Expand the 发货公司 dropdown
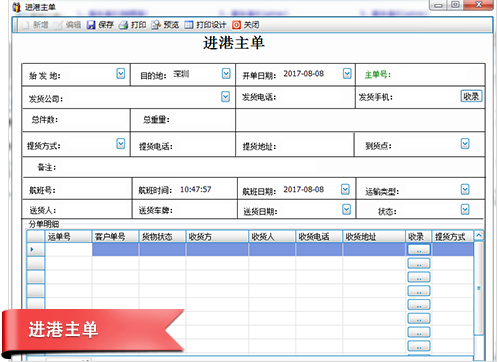The height and width of the screenshot is (362, 498). click(x=226, y=97)
